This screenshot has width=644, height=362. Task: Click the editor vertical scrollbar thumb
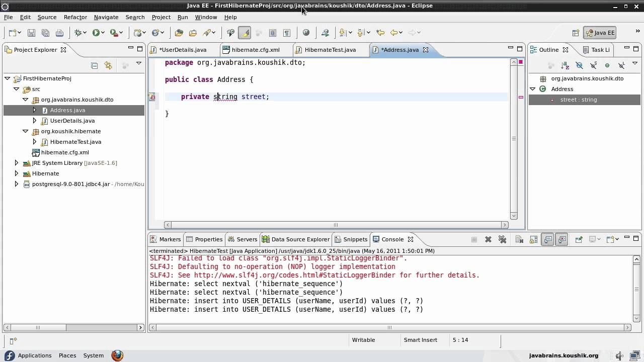tap(514, 139)
